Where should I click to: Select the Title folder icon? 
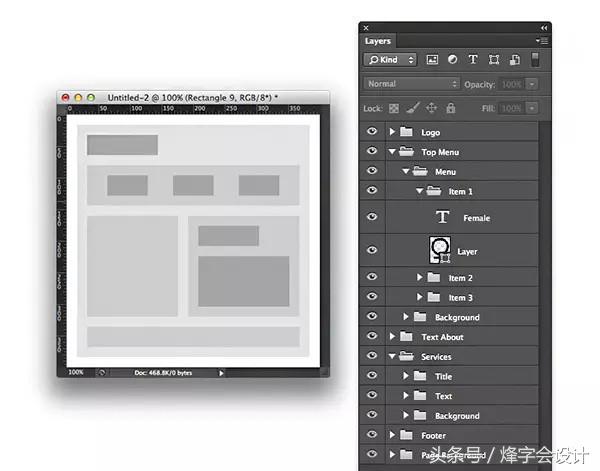point(420,376)
